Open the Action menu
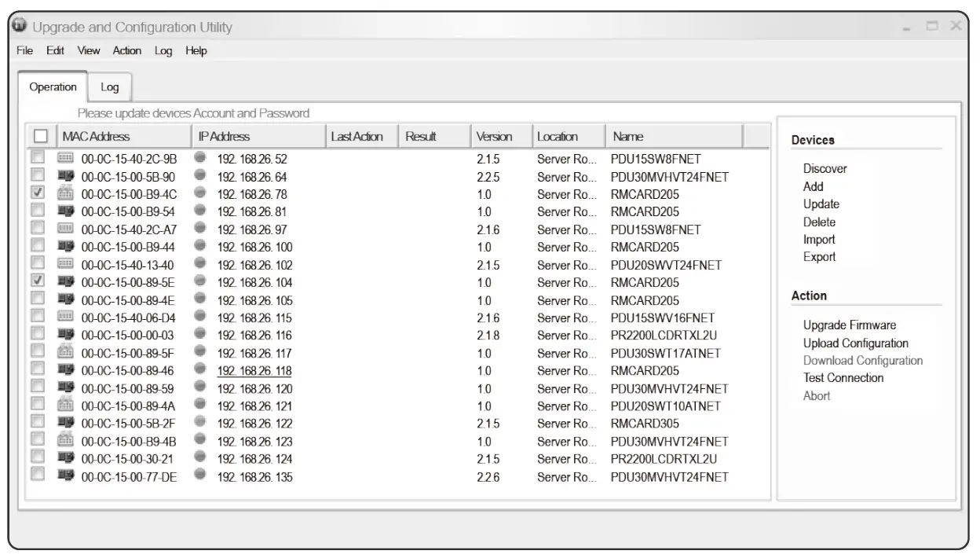 (x=126, y=51)
